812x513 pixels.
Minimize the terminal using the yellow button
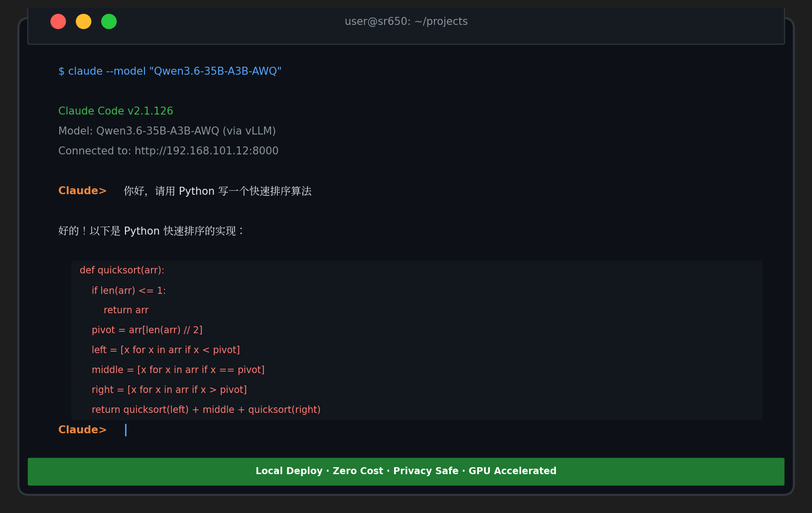point(84,21)
